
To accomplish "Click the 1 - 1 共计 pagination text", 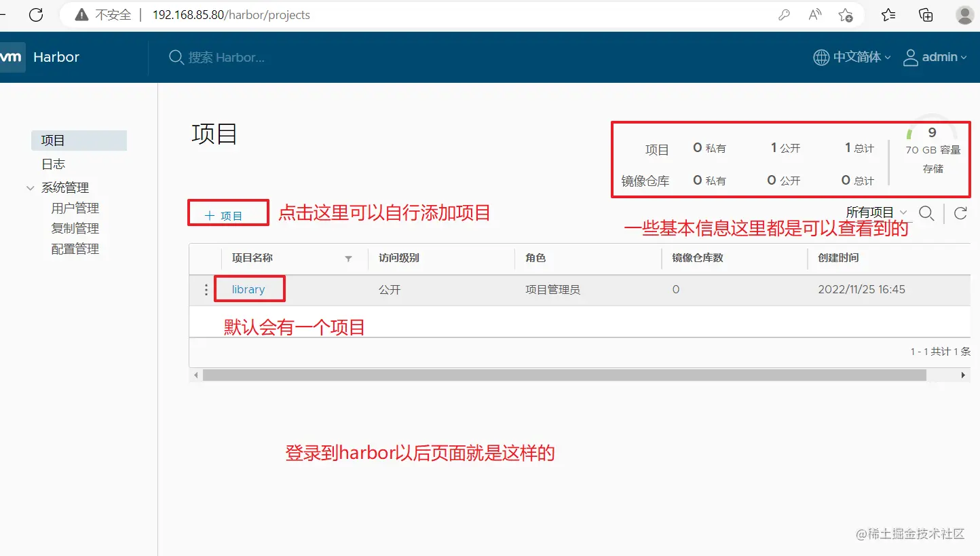I will (941, 352).
